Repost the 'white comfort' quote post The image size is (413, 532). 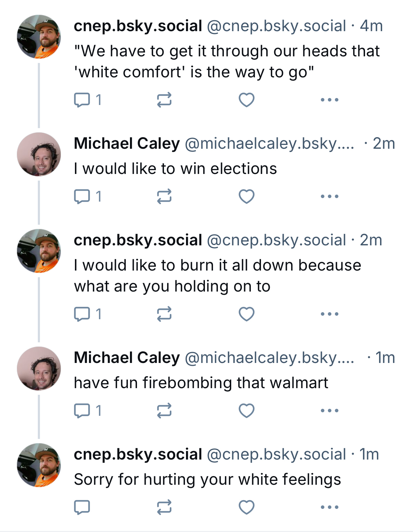(x=164, y=100)
